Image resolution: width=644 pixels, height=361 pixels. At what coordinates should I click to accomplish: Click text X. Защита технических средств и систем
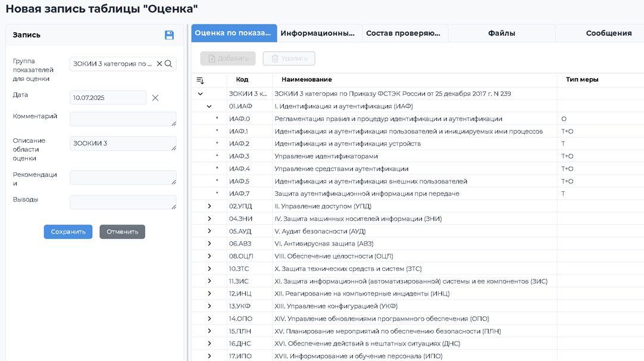tap(348, 269)
